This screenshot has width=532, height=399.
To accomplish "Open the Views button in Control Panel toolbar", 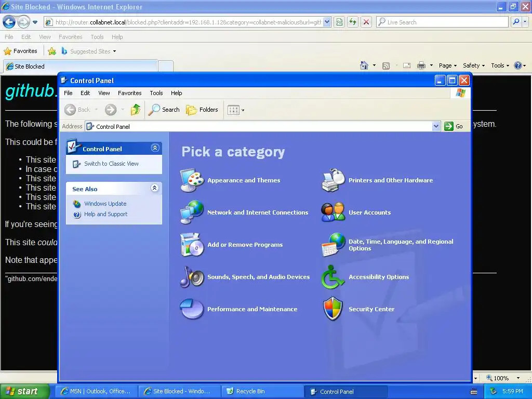I will coord(235,110).
